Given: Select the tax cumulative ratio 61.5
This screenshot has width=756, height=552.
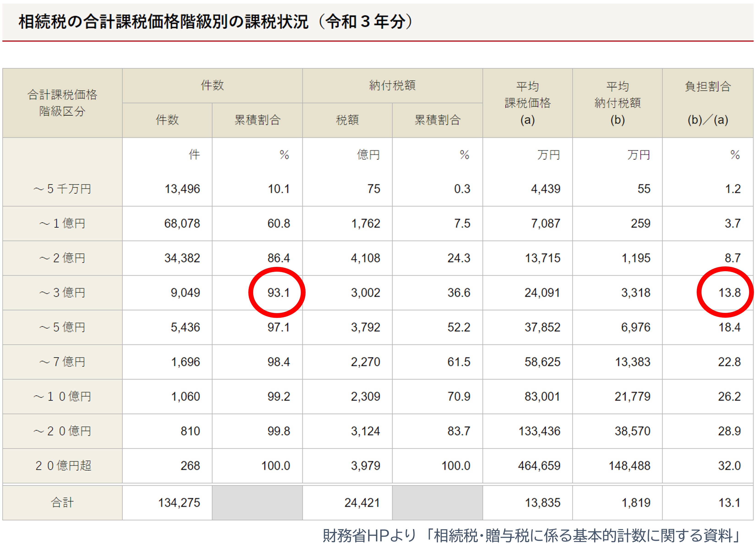Looking at the screenshot, I should (459, 362).
